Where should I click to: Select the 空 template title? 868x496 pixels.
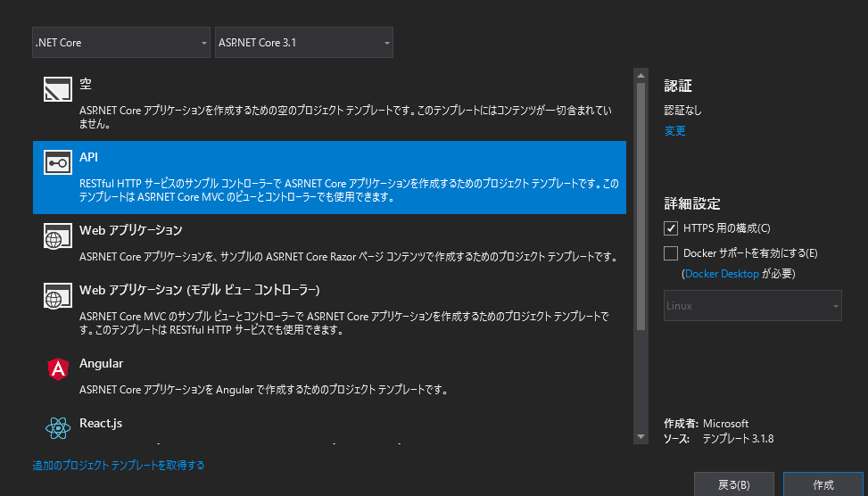(x=86, y=84)
